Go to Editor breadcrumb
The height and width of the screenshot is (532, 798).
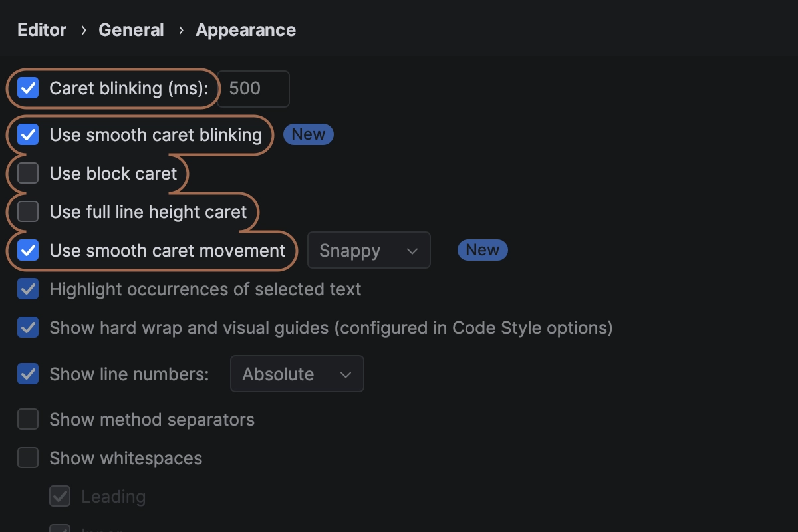42,30
